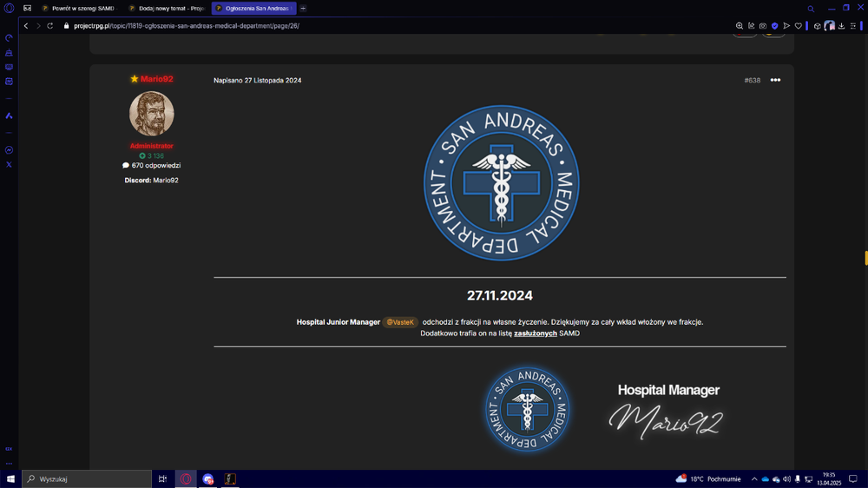The image size is (868, 488).
Task: Open the My Flow send icon
Action: point(786,26)
